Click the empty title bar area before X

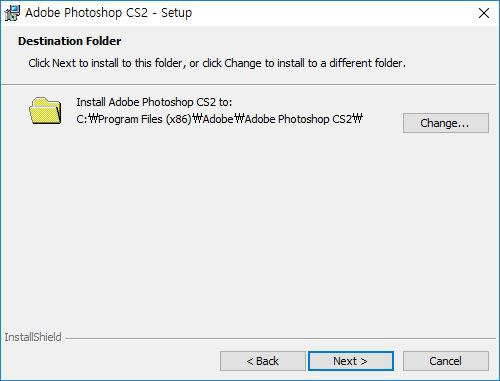(x=333, y=13)
